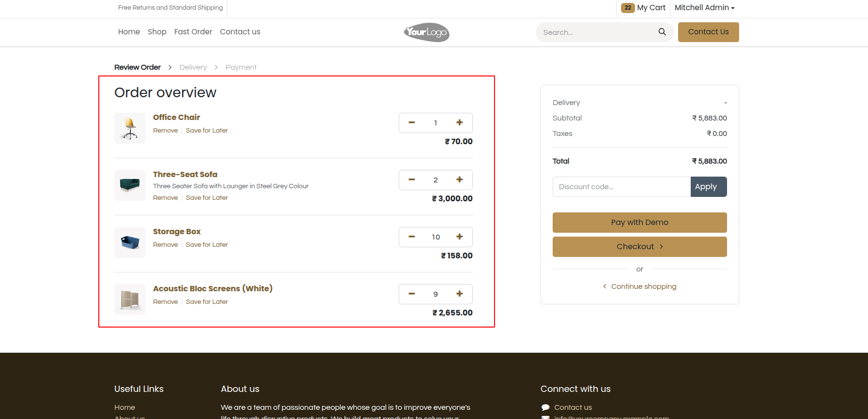Focus the Discount code input field
868x419 pixels.
point(621,187)
